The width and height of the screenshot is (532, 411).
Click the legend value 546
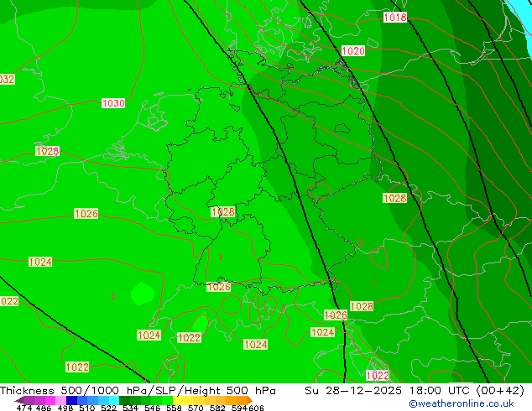(152, 408)
